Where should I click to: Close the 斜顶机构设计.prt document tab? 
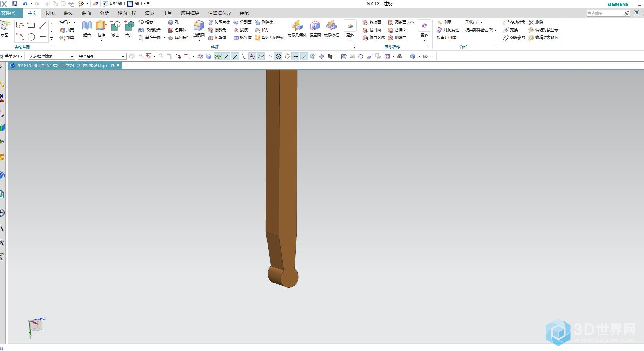pyautogui.click(x=118, y=65)
